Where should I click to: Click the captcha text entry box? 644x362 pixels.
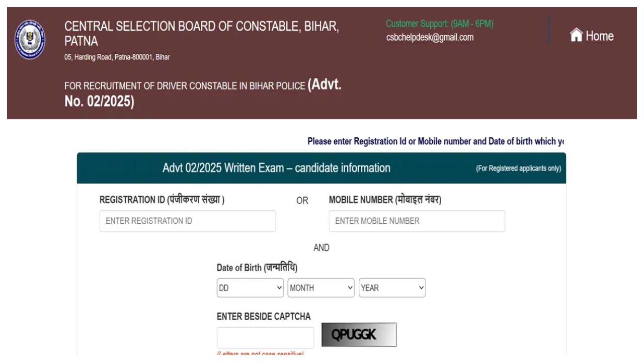(265, 337)
